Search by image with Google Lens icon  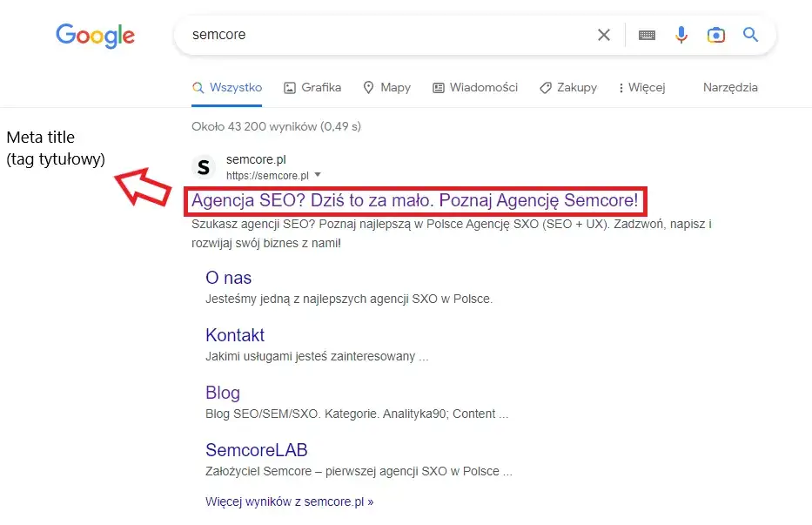pyautogui.click(x=715, y=35)
